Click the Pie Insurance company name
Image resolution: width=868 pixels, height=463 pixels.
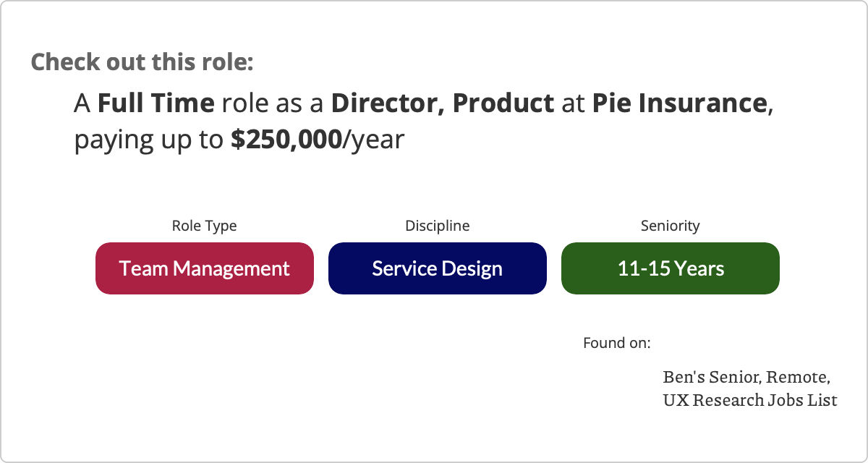click(x=679, y=103)
